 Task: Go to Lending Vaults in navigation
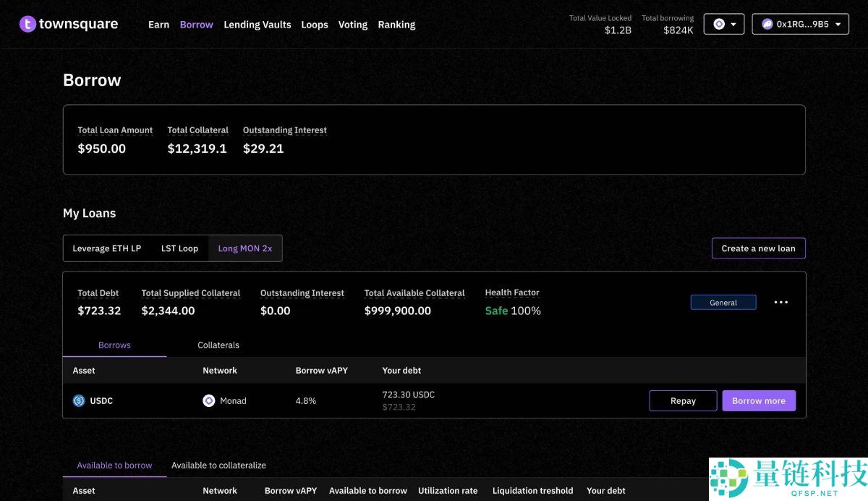(x=257, y=25)
